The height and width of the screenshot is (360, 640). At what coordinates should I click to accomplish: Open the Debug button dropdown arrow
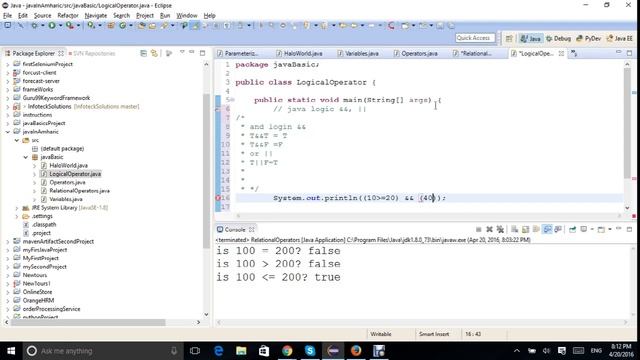pyautogui.click(x=42, y=25)
